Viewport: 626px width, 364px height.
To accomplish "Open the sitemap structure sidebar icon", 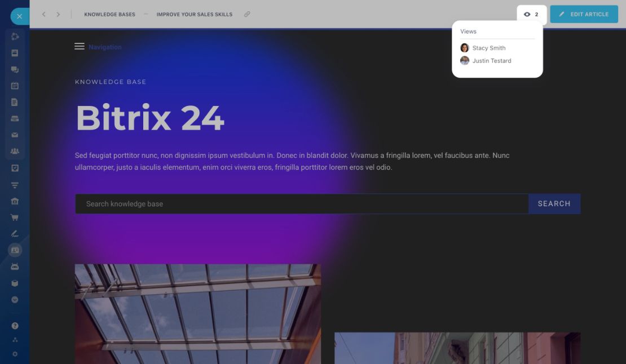I will pos(15,340).
